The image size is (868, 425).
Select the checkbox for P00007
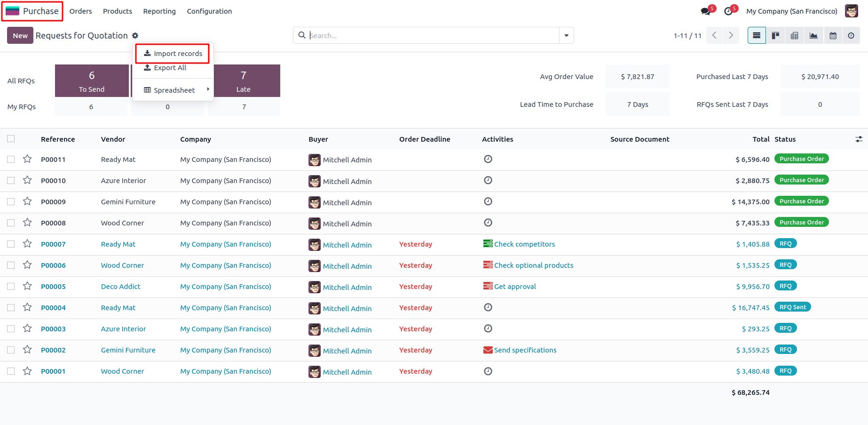(x=11, y=244)
